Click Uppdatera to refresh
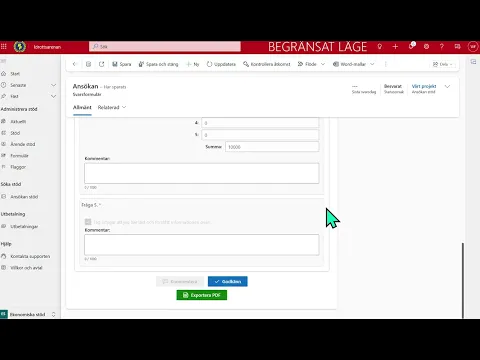Viewport: 480px width, 360px height. [x=221, y=64]
